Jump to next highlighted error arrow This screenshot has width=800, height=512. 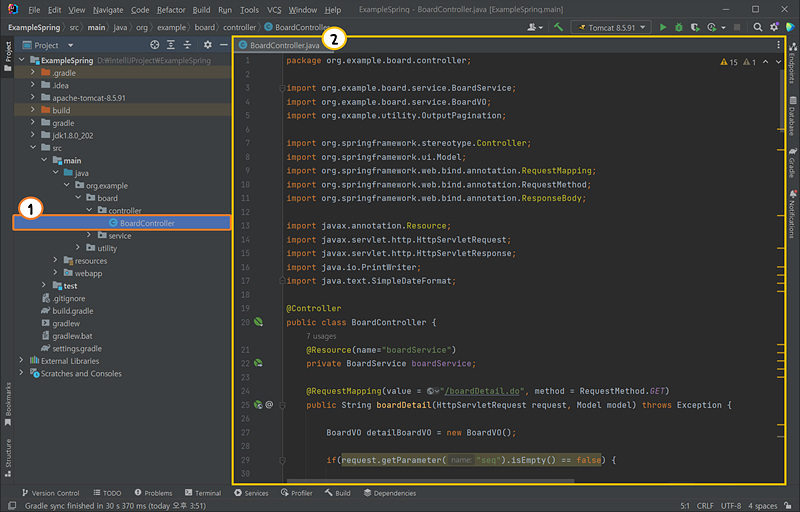[778, 62]
